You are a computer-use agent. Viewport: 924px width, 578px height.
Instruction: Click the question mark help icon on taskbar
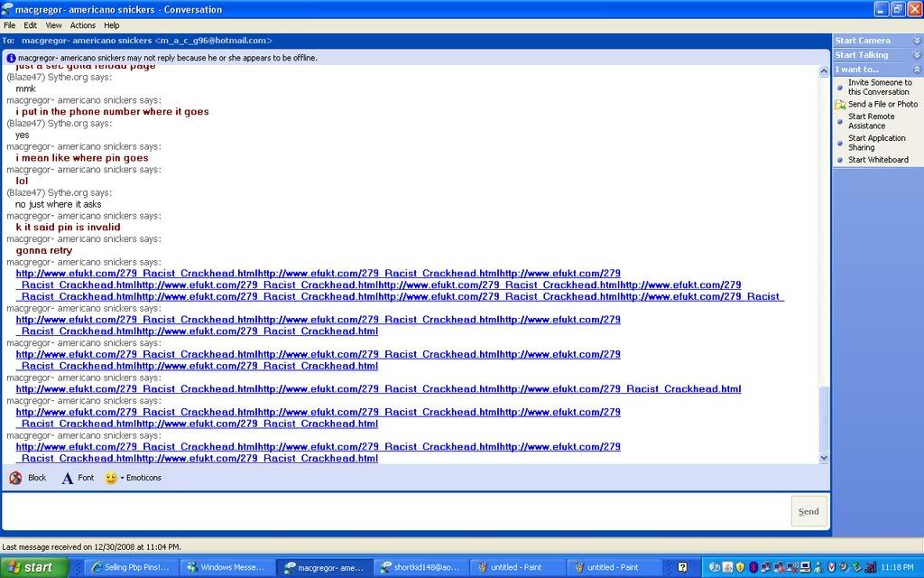(x=682, y=567)
